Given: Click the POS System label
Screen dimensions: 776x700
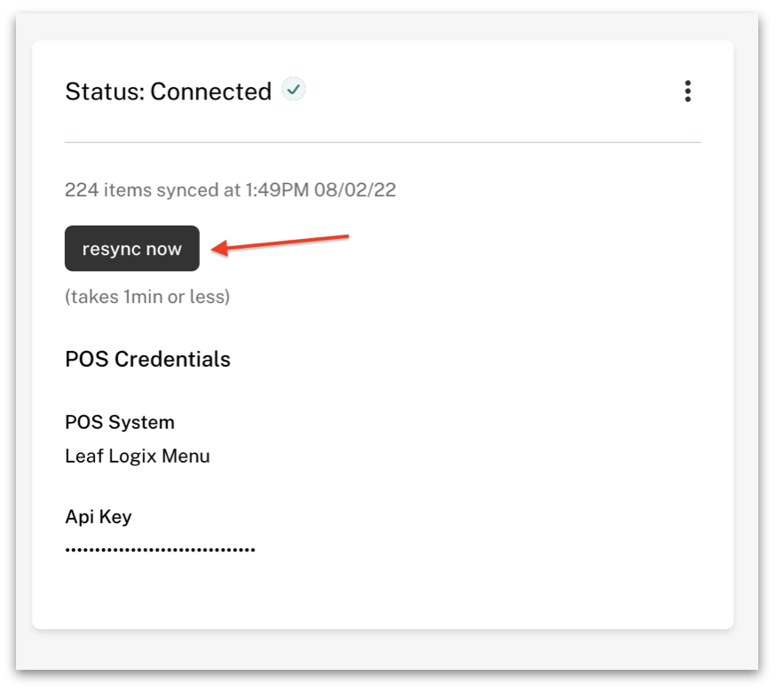Looking at the screenshot, I should (x=120, y=422).
